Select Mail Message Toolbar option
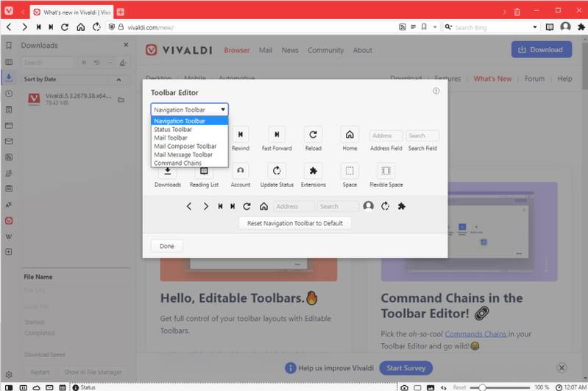The image size is (588, 391). pos(189,155)
